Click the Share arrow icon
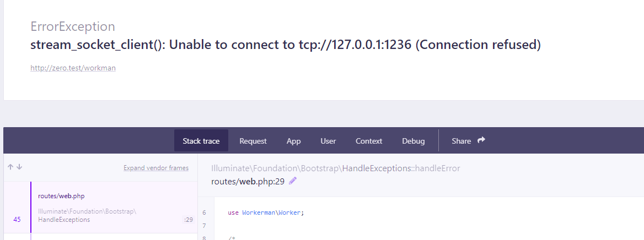644x240 pixels. [481, 140]
